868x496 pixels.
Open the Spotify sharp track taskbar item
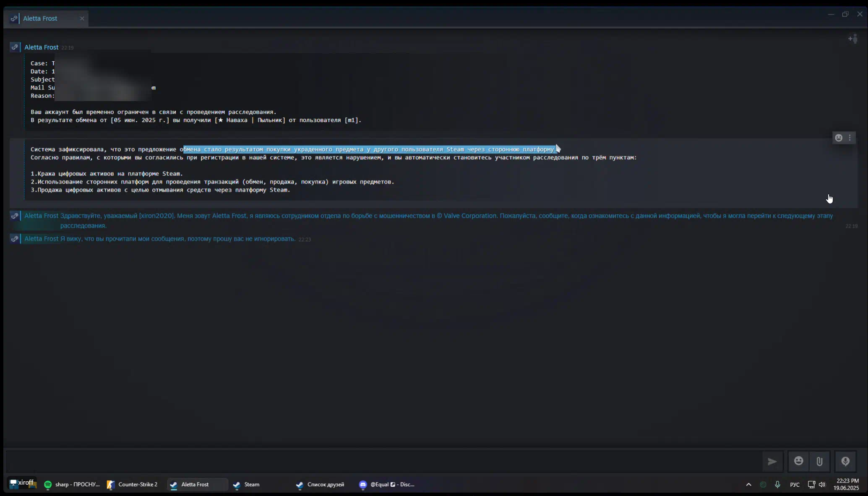72,484
